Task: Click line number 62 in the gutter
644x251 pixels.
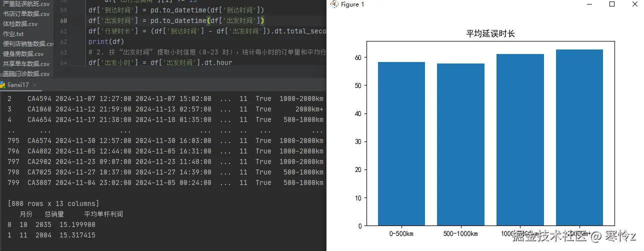Action: click(63, 41)
